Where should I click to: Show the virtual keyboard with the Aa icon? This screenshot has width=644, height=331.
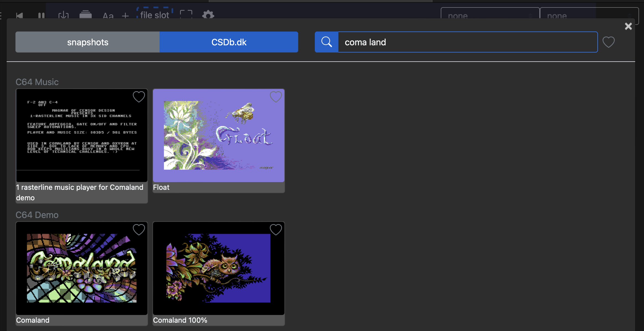click(x=108, y=16)
